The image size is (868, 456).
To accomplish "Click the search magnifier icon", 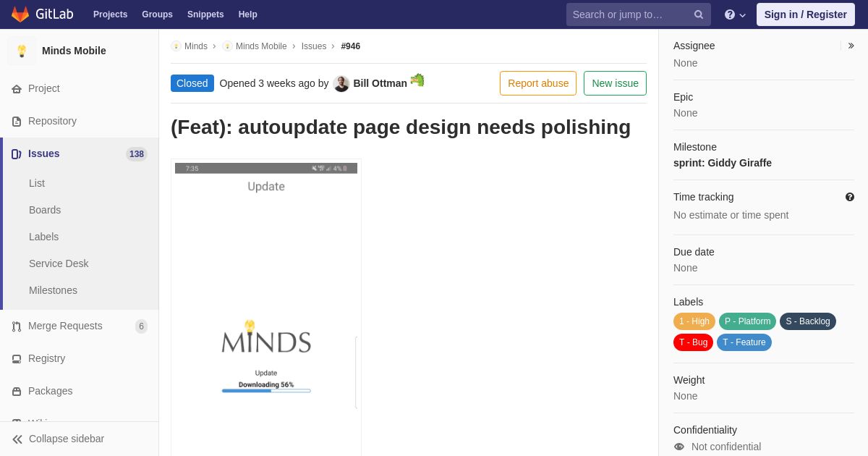I will (x=699, y=14).
